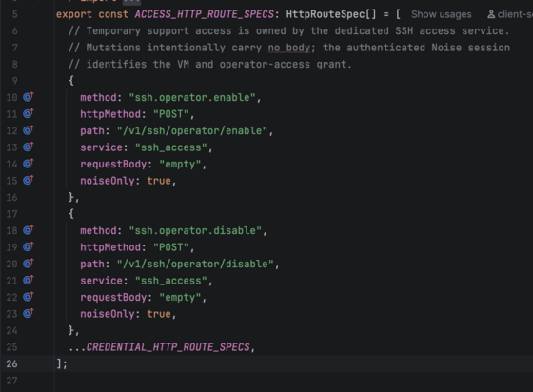Click gutter icon on line 21 service

29,280
